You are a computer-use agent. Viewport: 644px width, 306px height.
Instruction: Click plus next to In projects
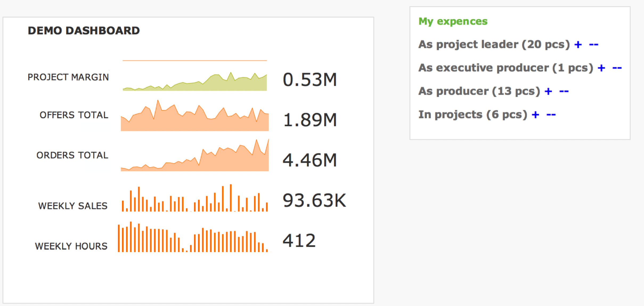tap(535, 115)
